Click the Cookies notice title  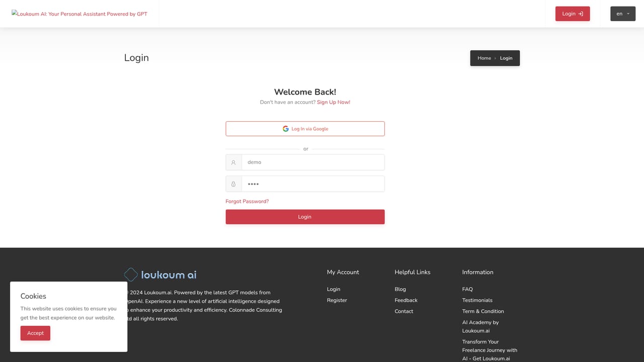pyautogui.click(x=33, y=296)
